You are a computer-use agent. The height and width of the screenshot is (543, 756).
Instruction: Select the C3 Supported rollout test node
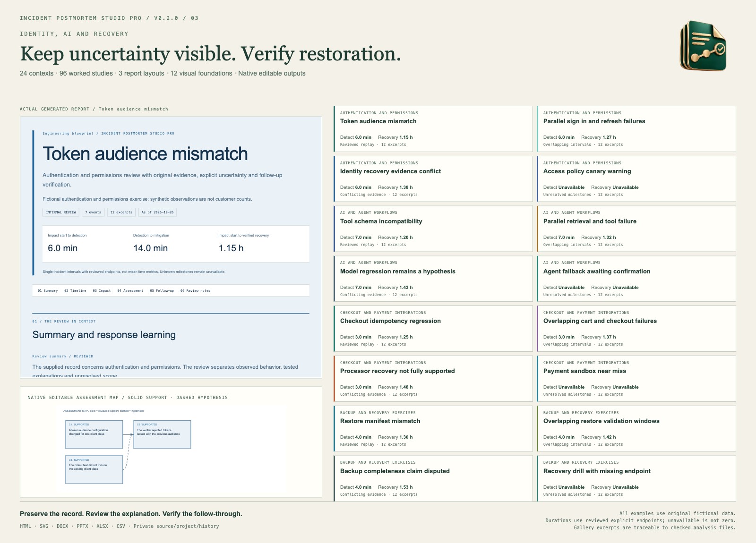coord(94,469)
